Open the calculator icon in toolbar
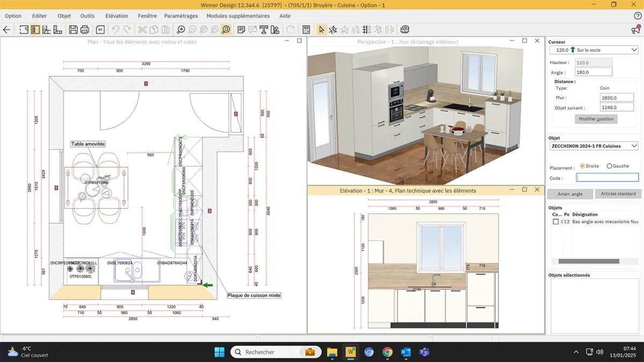Image resolution: width=644 pixels, height=362 pixels. point(306,29)
